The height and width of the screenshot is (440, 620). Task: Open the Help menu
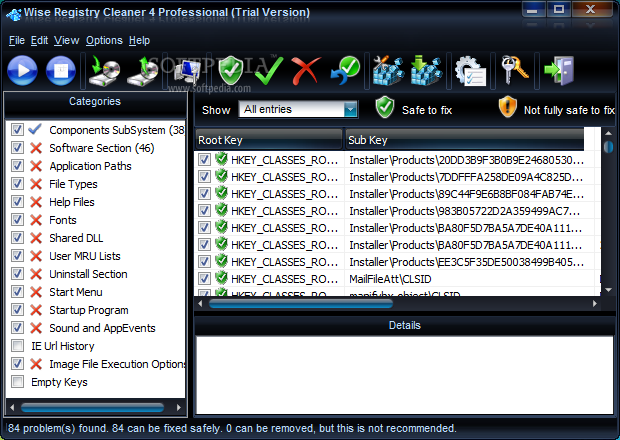[140, 40]
